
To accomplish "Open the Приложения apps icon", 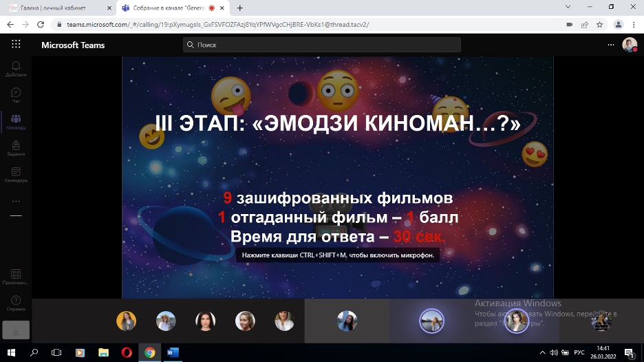I will [x=16, y=276].
